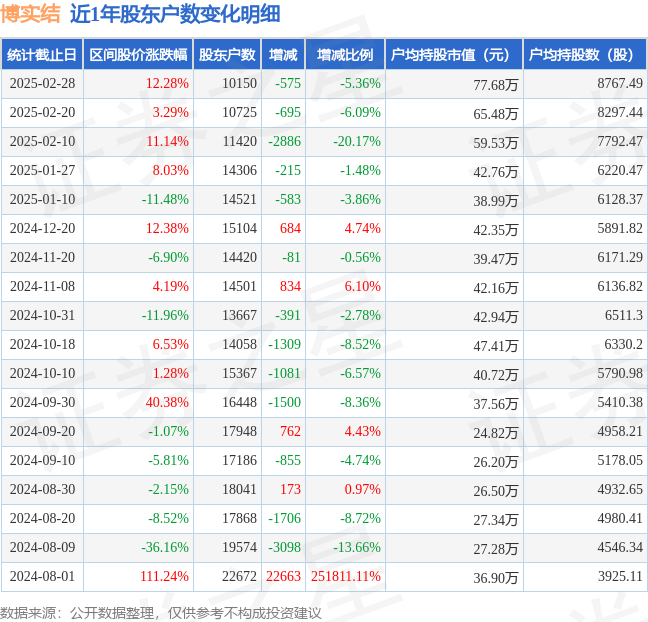
Task: Select the average shares value 6511.3
Action: (x=624, y=315)
